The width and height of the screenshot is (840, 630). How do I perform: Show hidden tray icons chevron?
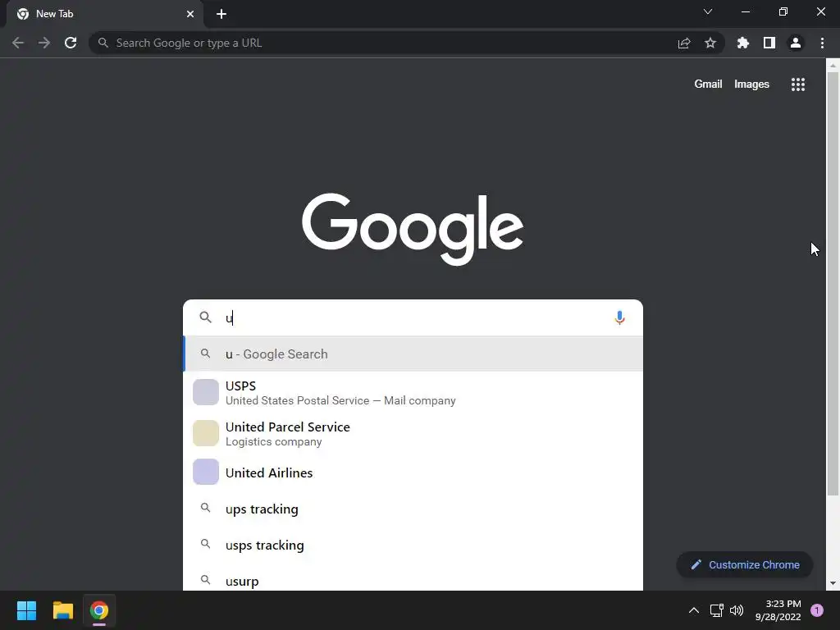694,610
